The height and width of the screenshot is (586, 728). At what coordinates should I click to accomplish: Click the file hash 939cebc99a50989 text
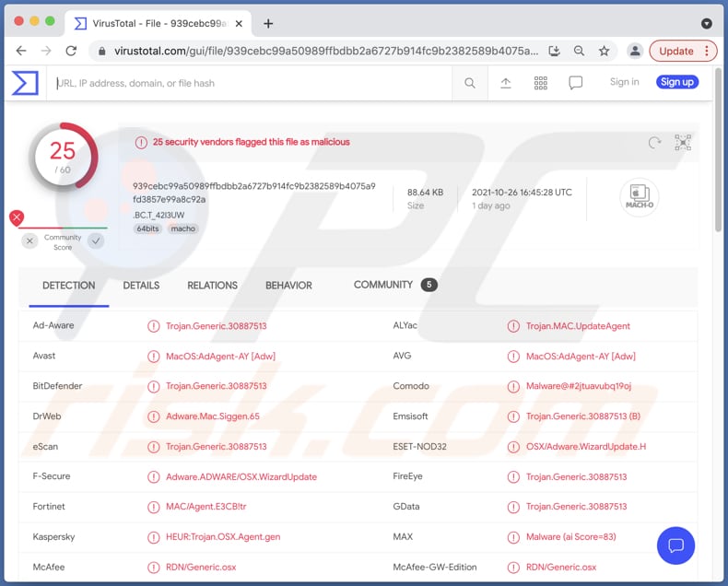pyautogui.click(x=254, y=193)
